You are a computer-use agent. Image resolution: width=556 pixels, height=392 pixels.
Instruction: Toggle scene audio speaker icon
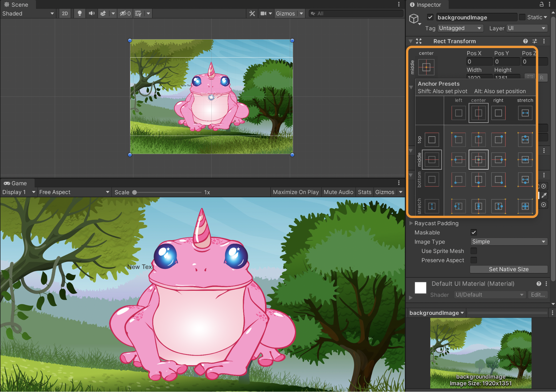[x=92, y=13]
